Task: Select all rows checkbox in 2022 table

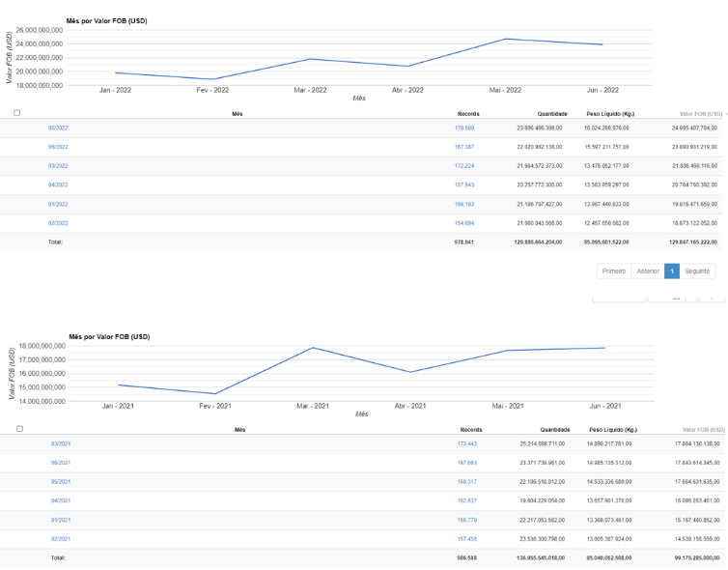Action: point(17,113)
